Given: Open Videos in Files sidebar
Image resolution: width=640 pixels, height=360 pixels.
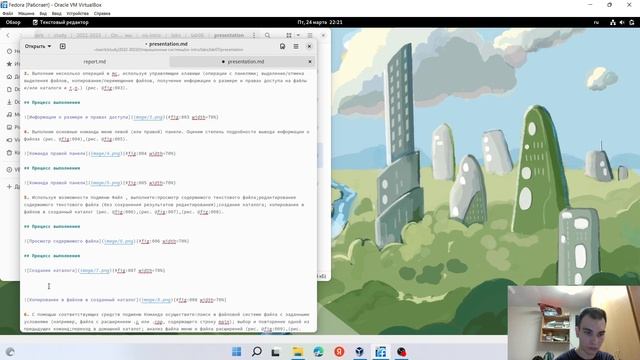Looking at the screenshot, I should 9,140.
